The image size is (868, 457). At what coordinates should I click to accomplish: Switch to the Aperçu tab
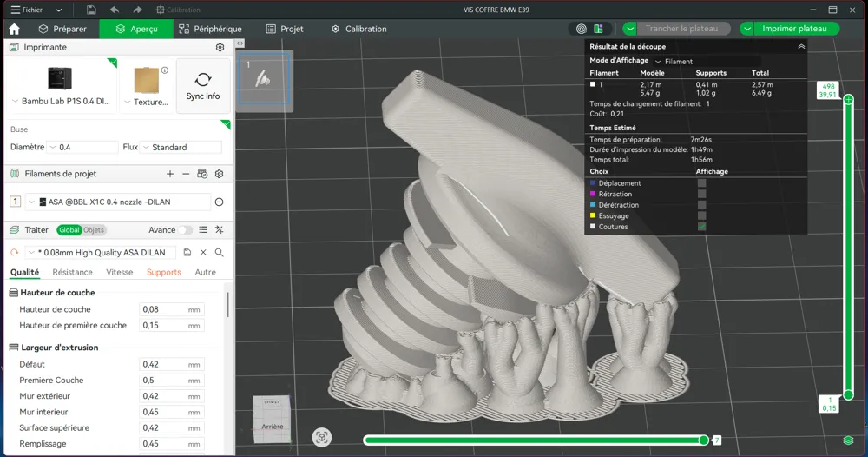coord(136,29)
